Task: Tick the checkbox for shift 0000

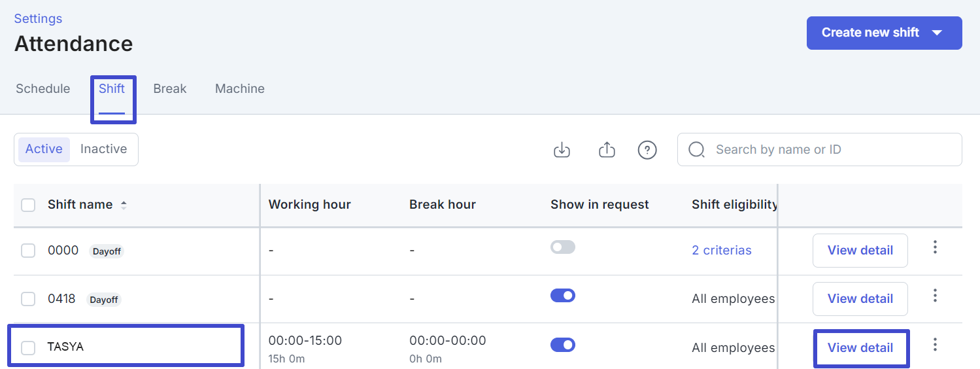Action: coord(28,251)
